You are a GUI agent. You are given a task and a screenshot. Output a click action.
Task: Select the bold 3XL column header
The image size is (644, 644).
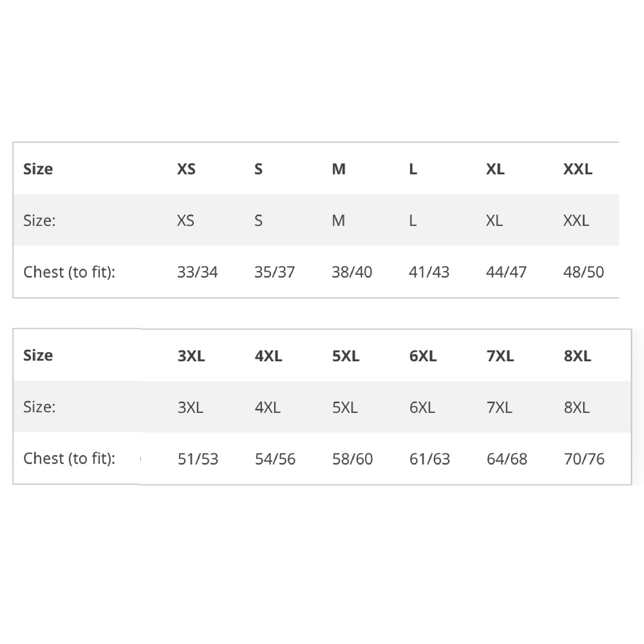tap(191, 356)
